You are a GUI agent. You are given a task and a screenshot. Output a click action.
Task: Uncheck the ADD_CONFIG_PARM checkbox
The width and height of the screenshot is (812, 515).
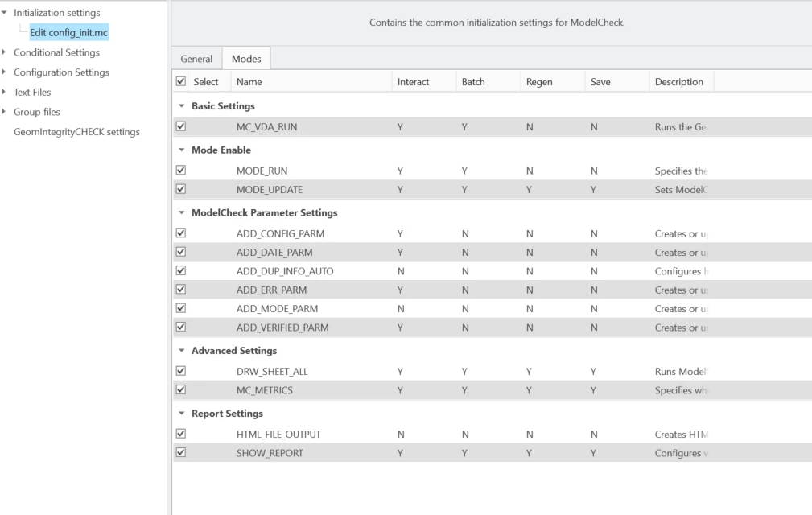point(181,233)
